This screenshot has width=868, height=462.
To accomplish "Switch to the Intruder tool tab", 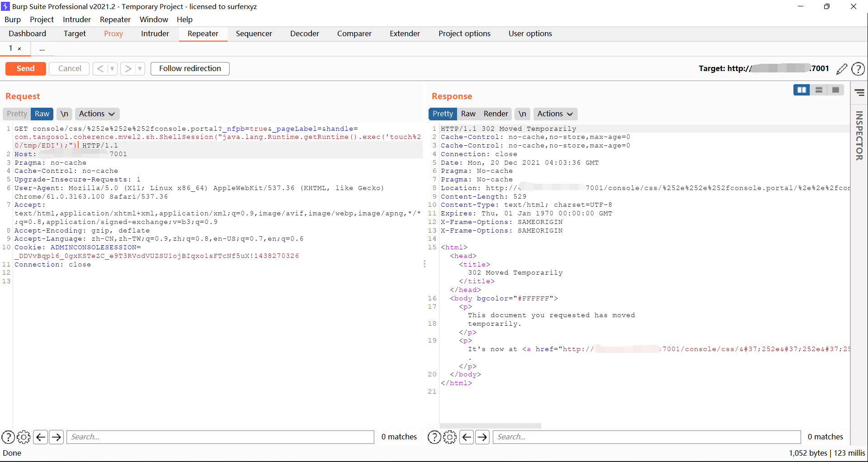I will click(x=155, y=34).
